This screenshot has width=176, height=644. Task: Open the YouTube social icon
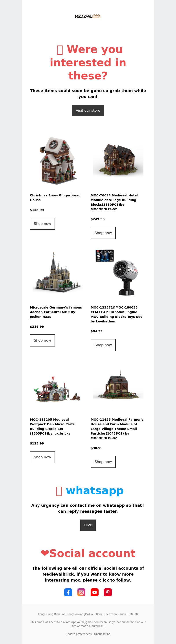click(94, 592)
